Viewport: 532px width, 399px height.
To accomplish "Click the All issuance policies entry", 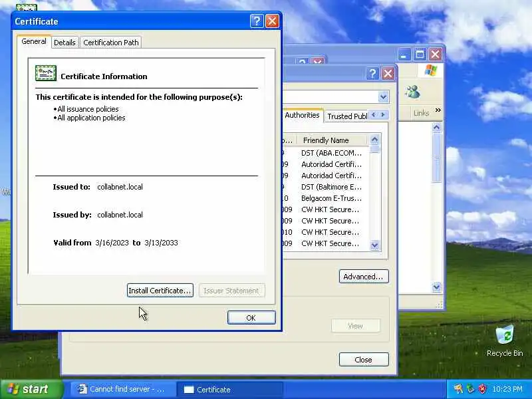I will coord(88,109).
